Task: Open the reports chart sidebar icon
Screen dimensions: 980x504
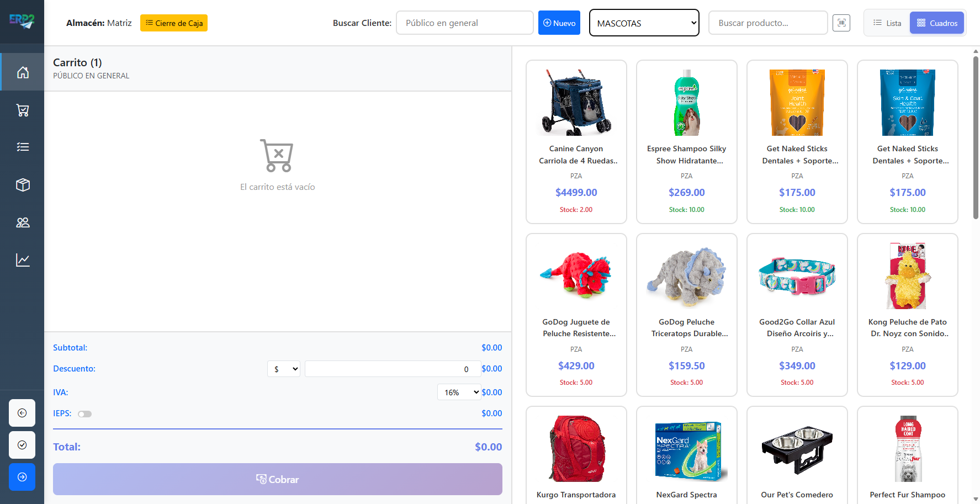Action: tap(23, 260)
